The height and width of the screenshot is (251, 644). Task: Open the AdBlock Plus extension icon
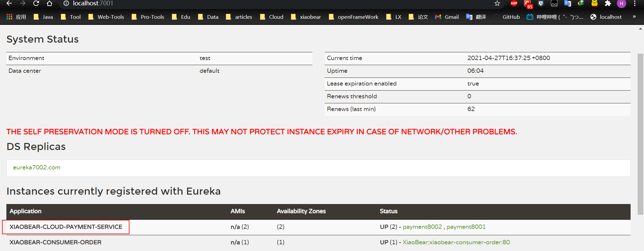514,3
